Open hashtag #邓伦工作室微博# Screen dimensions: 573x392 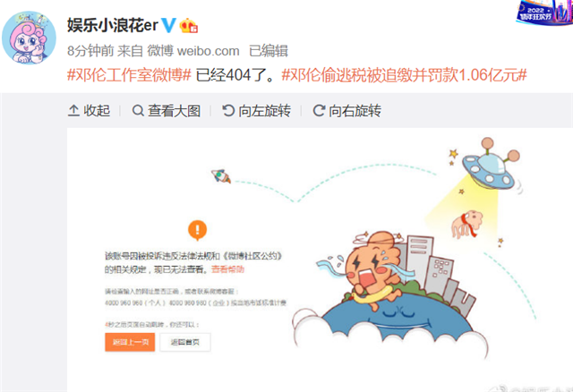pyautogui.click(x=129, y=75)
